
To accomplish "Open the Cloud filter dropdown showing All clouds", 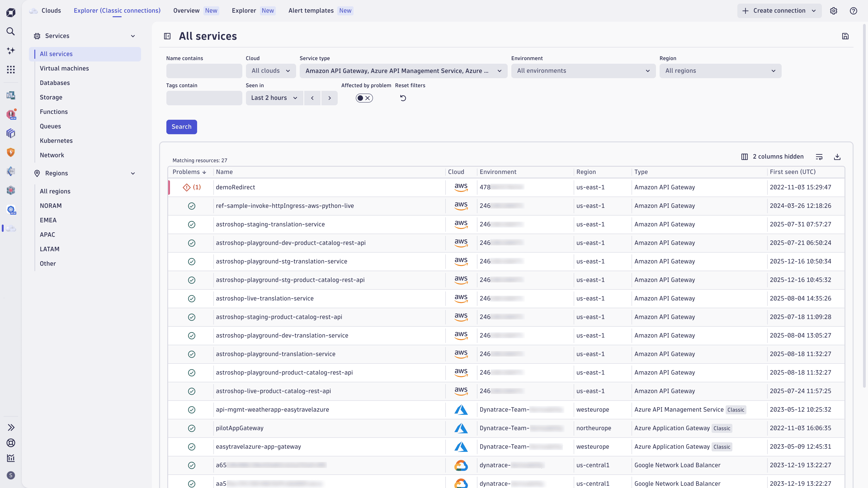I will 271,71.
